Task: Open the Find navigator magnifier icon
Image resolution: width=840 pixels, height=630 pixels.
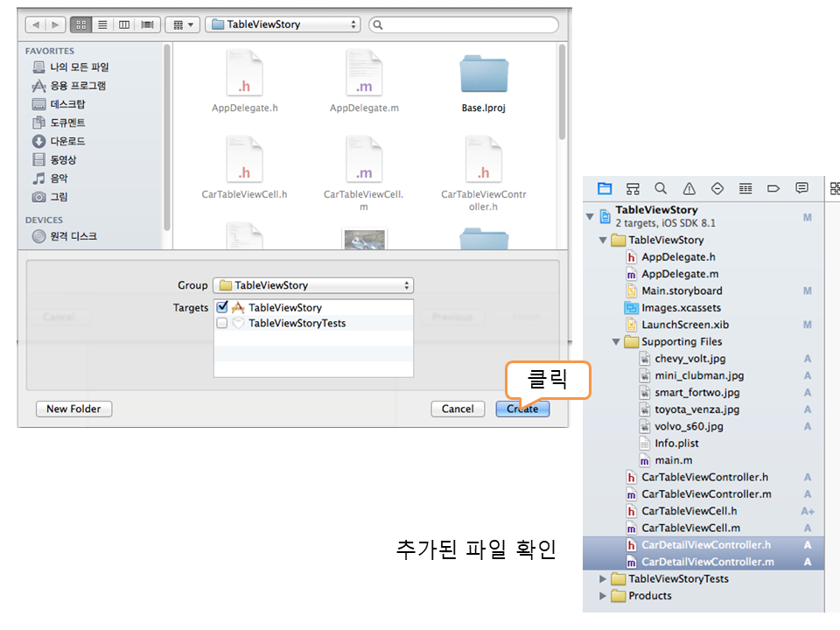Action: pos(661,188)
